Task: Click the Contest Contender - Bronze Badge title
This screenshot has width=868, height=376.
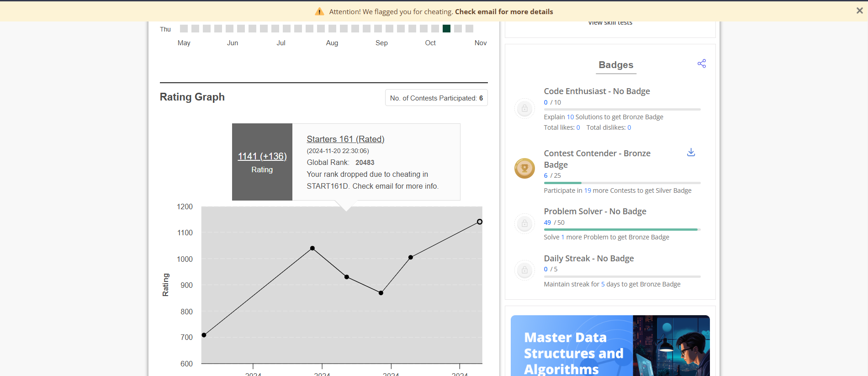Action: [597, 159]
